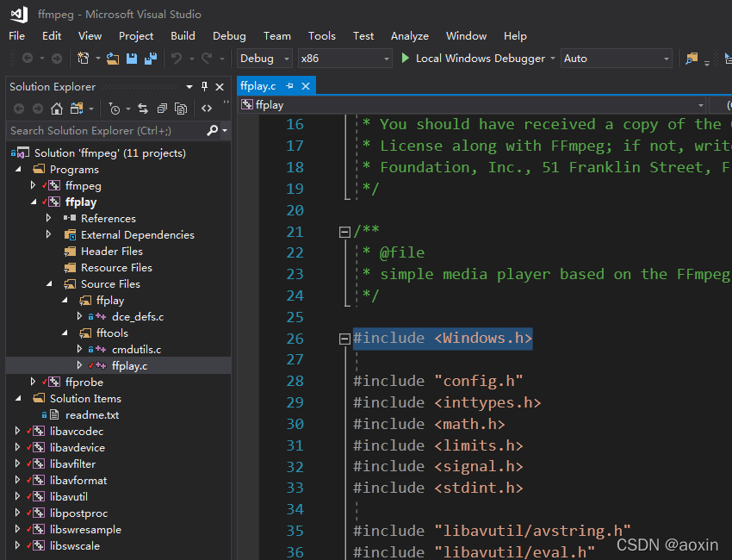Screen dimensions: 732x560
Task: Open the Tools menu
Action: coord(322,36)
